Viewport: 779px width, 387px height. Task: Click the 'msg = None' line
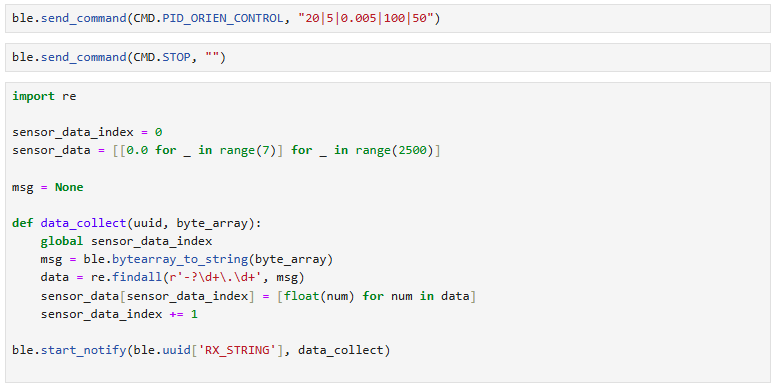click(x=48, y=187)
